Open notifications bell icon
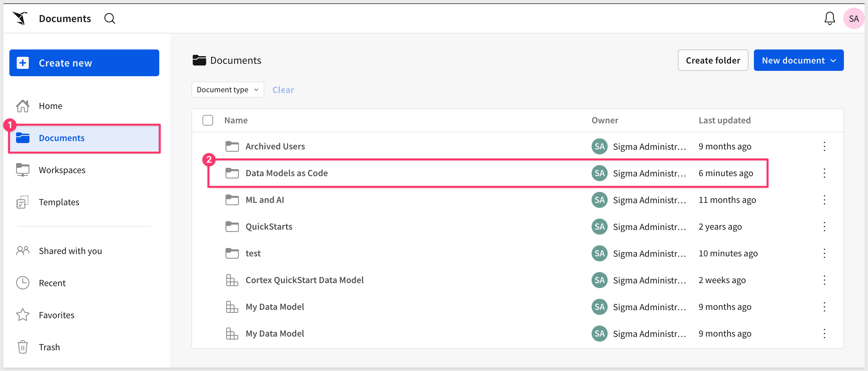The image size is (868, 371). tap(829, 18)
